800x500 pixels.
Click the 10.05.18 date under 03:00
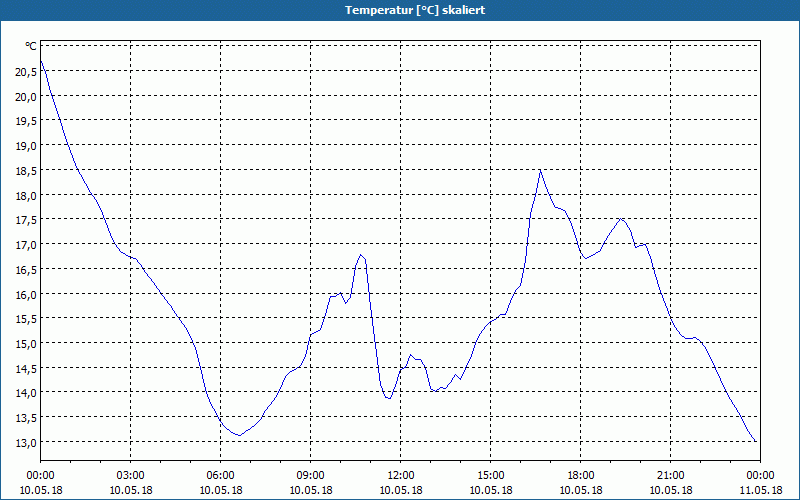131,491
